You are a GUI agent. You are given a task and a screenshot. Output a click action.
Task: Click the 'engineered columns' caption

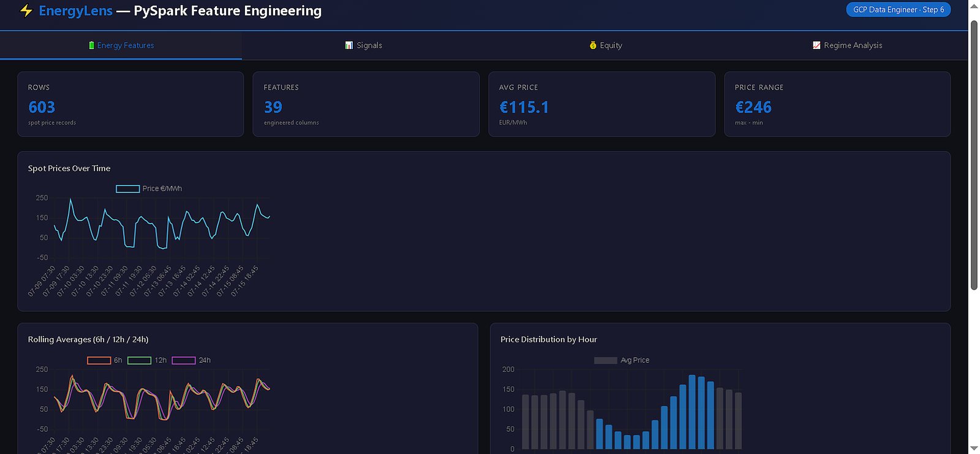292,123
